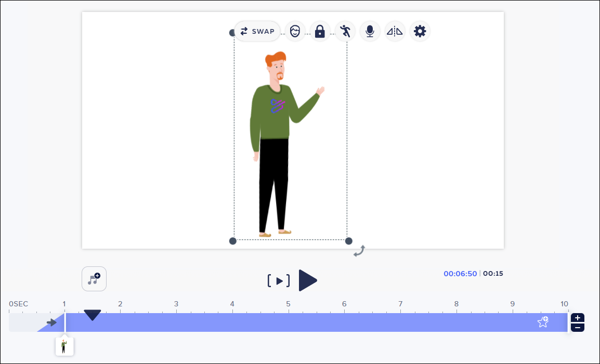600x364 pixels.
Task: Click the bottom-left resize handle of the character
Action: coord(233,241)
